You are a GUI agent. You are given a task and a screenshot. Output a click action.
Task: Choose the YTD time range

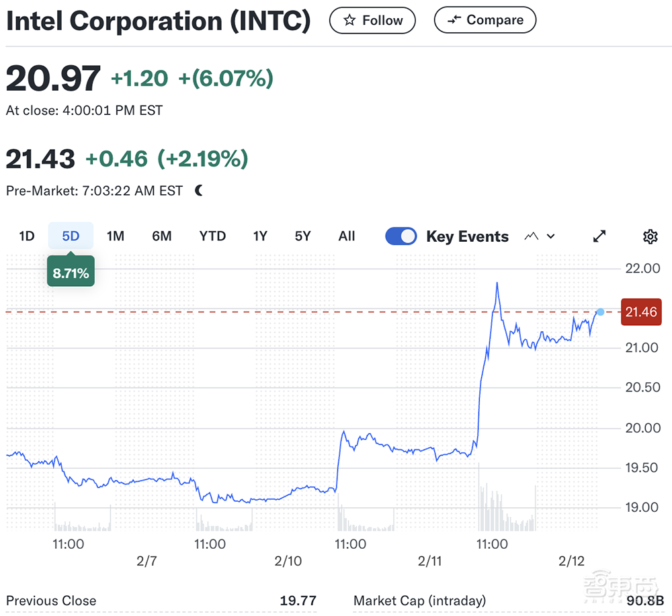click(212, 236)
